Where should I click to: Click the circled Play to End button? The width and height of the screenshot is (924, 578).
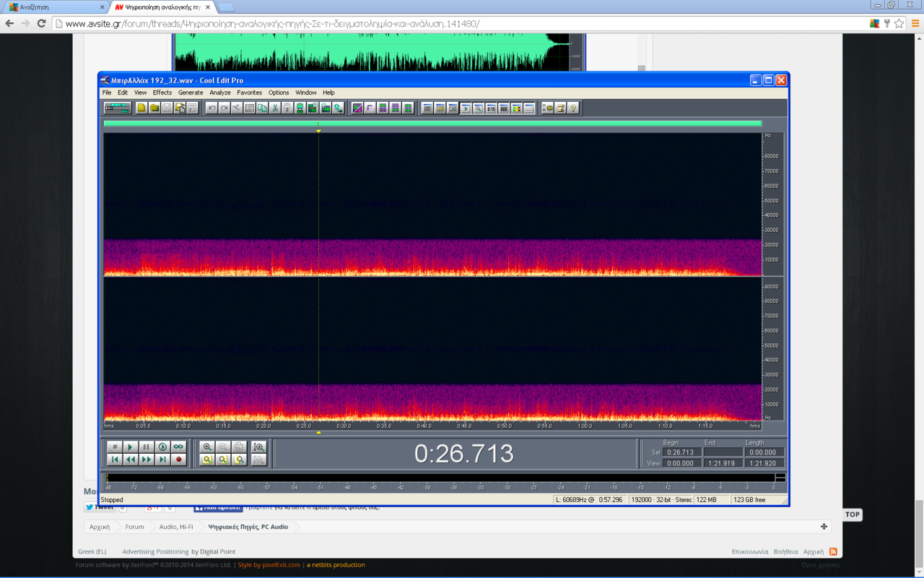pyautogui.click(x=162, y=447)
